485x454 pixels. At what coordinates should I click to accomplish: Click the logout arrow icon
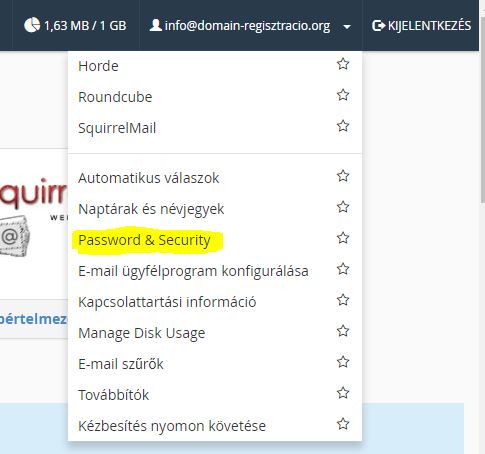click(x=378, y=26)
